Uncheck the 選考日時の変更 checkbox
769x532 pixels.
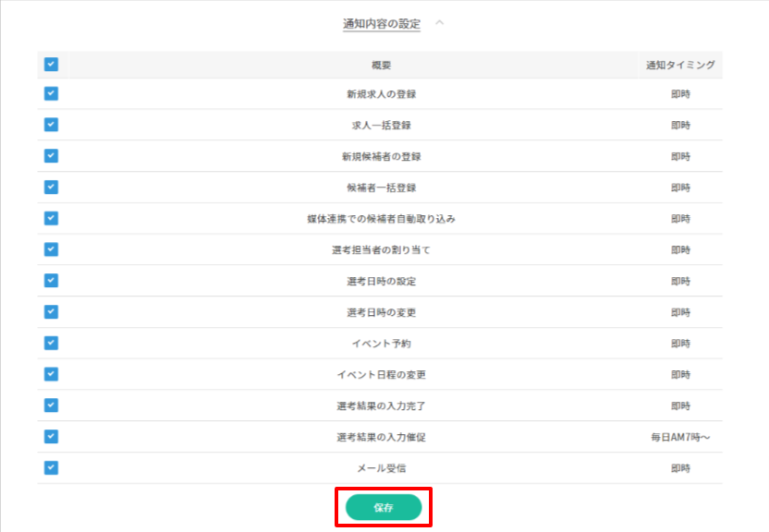51,311
